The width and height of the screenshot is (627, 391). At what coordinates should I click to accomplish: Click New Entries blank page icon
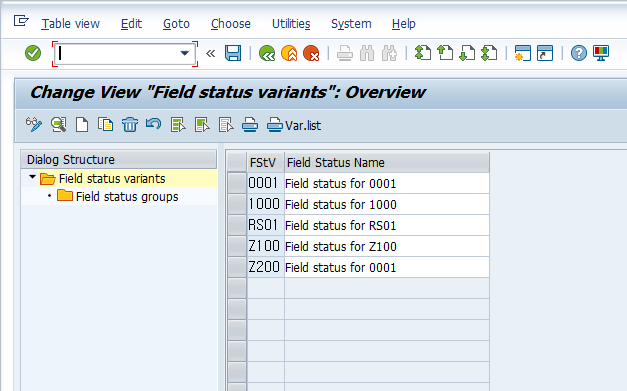(82, 125)
